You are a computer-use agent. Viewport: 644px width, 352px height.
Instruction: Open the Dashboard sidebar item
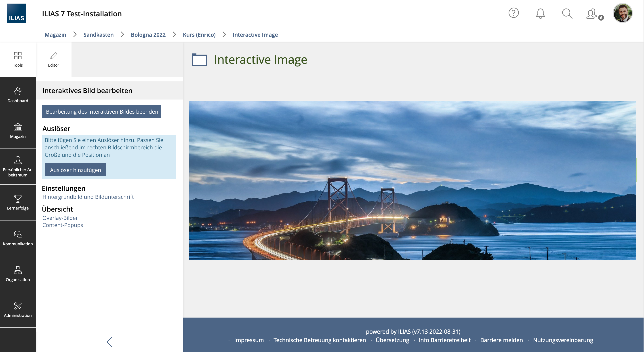tap(18, 95)
